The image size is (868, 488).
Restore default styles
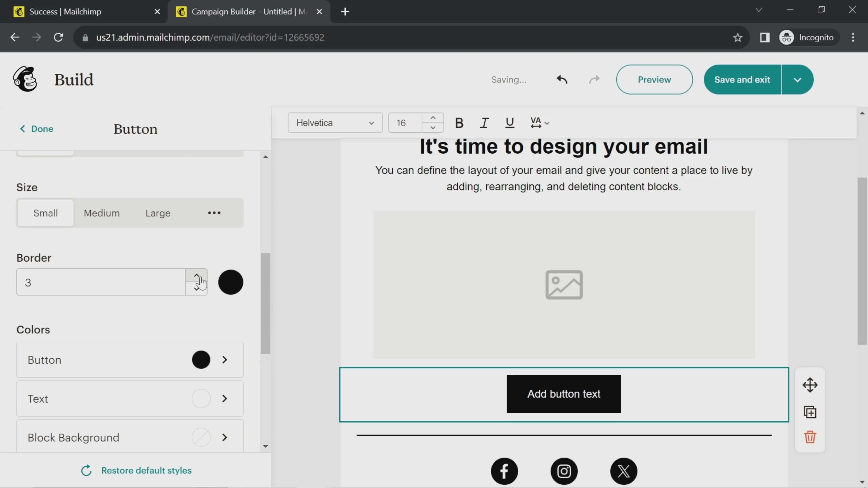point(136,470)
